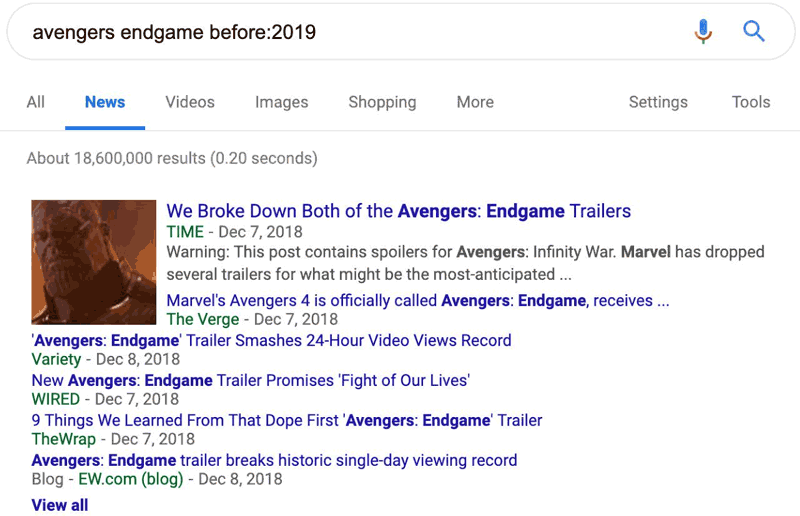The width and height of the screenshot is (800, 516).
Task: Open 'We Broke Down Both' TIME article
Action: pyautogui.click(x=398, y=211)
